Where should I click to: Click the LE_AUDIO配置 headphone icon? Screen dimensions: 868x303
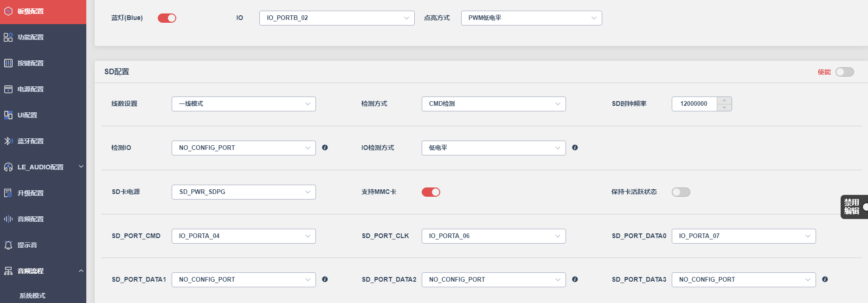point(8,167)
